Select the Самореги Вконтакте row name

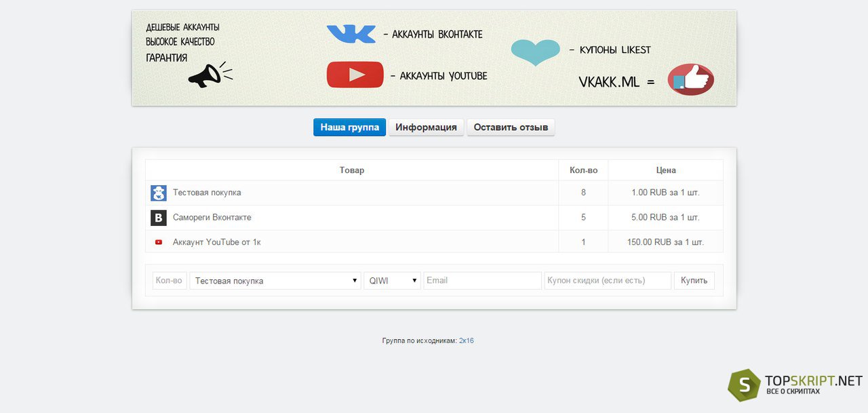pyautogui.click(x=212, y=218)
